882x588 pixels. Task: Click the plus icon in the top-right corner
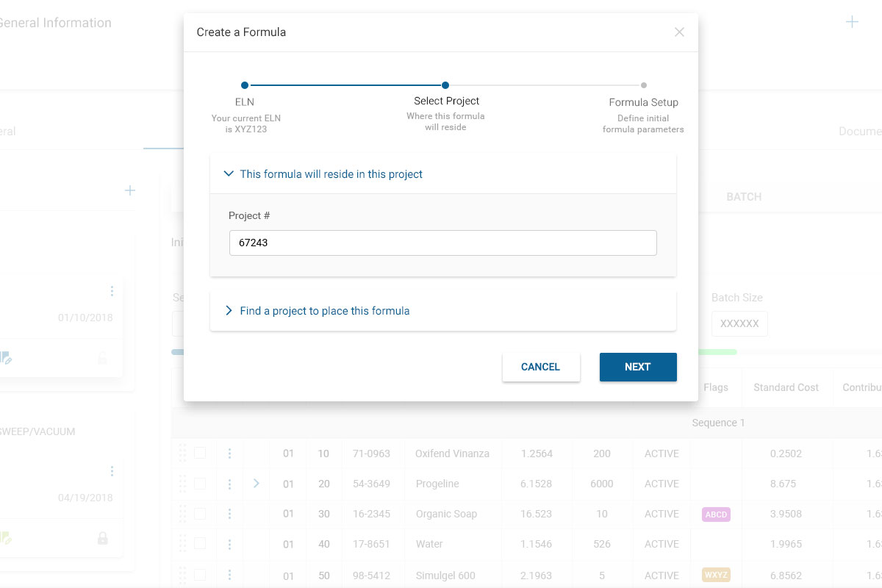852,22
